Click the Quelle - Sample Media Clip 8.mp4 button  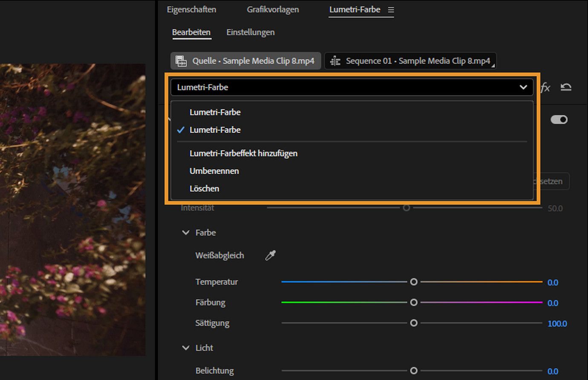point(245,60)
